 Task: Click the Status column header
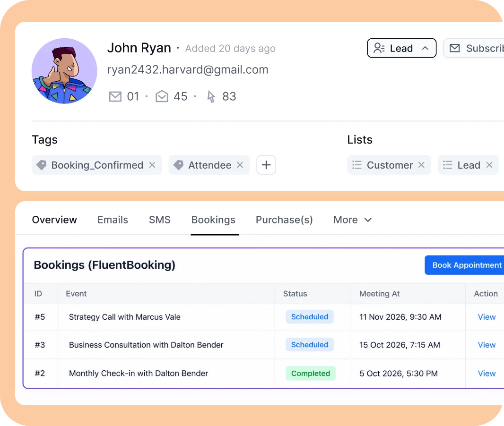click(x=295, y=293)
